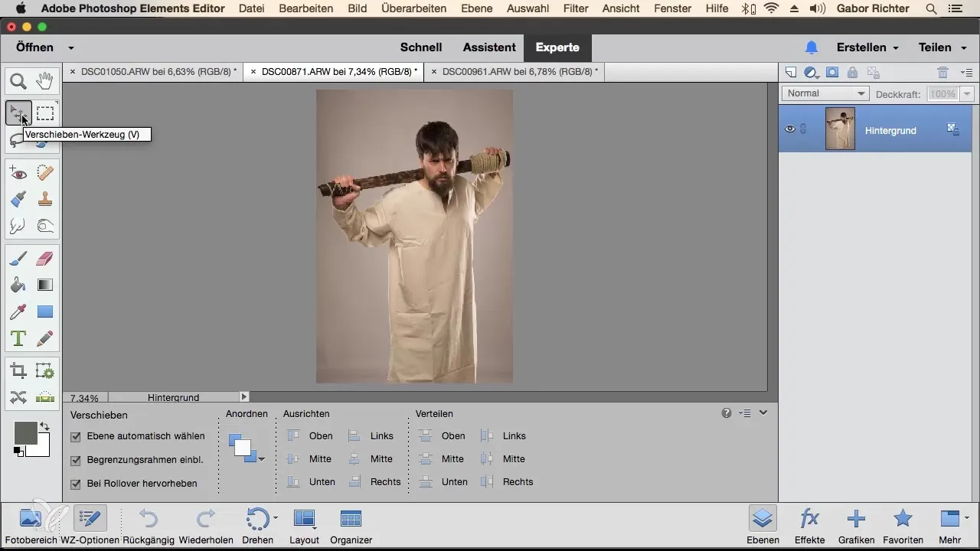The image size is (980, 551).
Task: Swap foreground and background colors
Action: click(44, 425)
